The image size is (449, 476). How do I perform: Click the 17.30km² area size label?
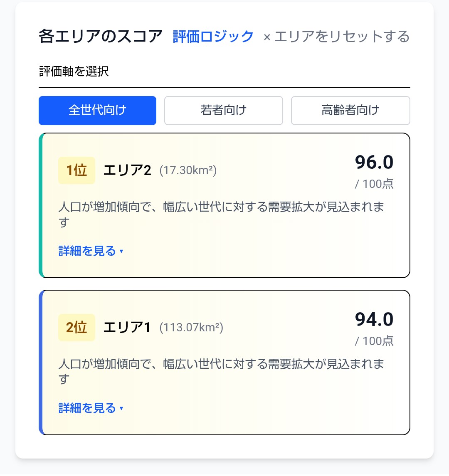pyautogui.click(x=188, y=170)
